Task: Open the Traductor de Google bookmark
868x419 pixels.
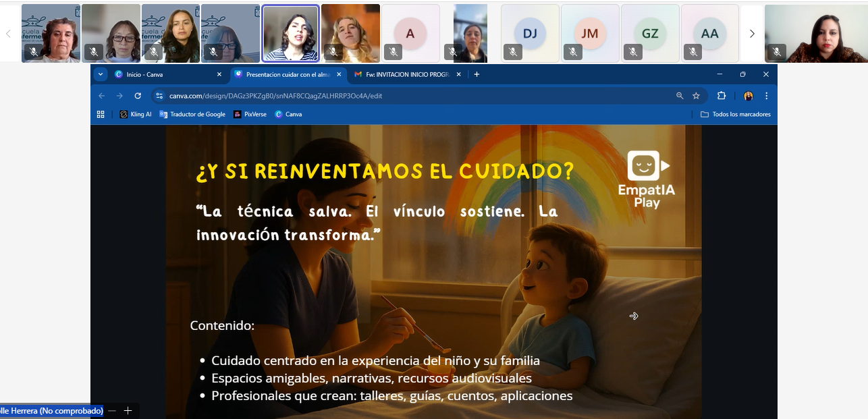Action: (192, 115)
